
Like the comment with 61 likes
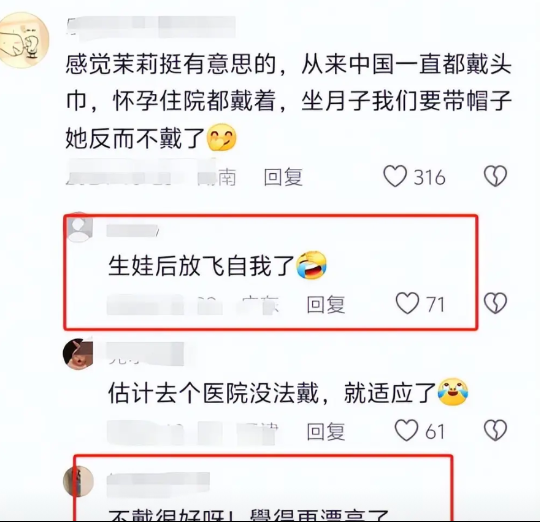pos(406,430)
